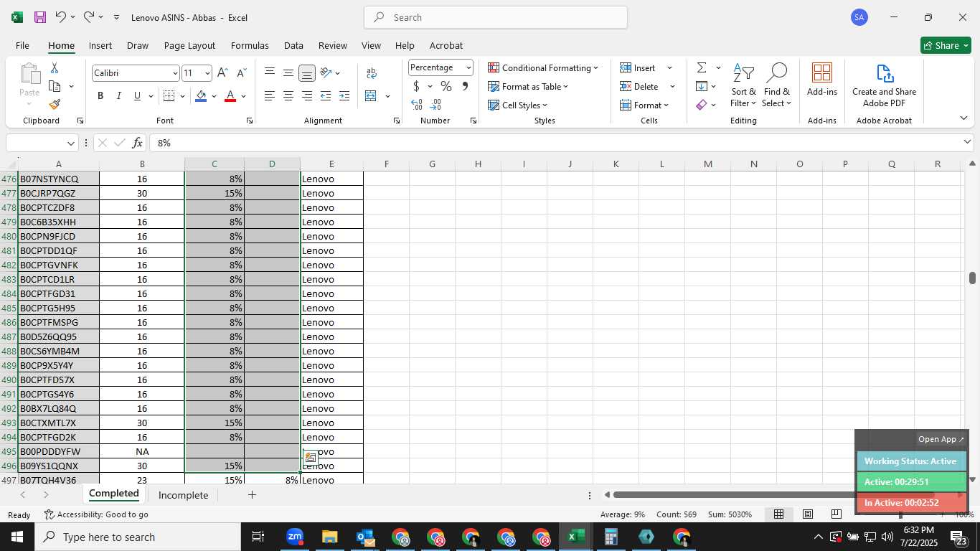Increase the font size
Image resolution: width=980 pixels, height=551 pixels.
click(x=222, y=73)
